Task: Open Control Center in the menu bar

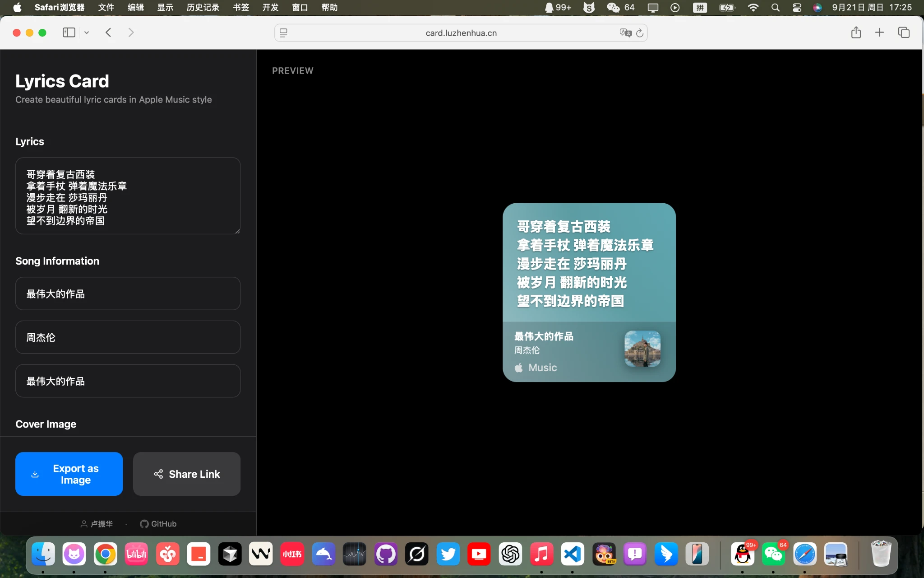Action: (797, 7)
